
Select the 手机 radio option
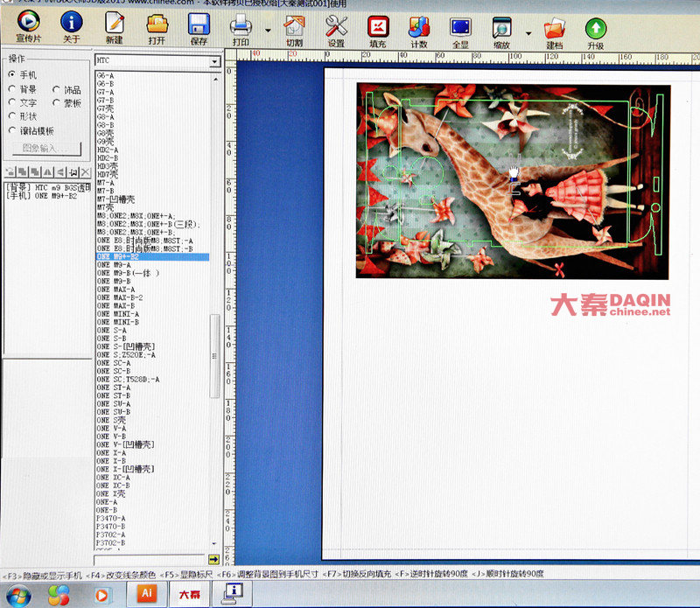point(22,74)
